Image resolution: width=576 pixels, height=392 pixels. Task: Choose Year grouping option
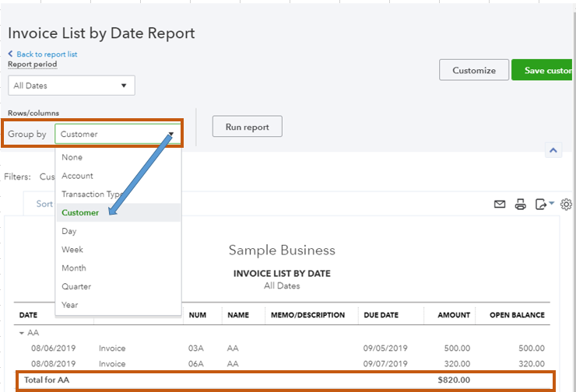(70, 305)
